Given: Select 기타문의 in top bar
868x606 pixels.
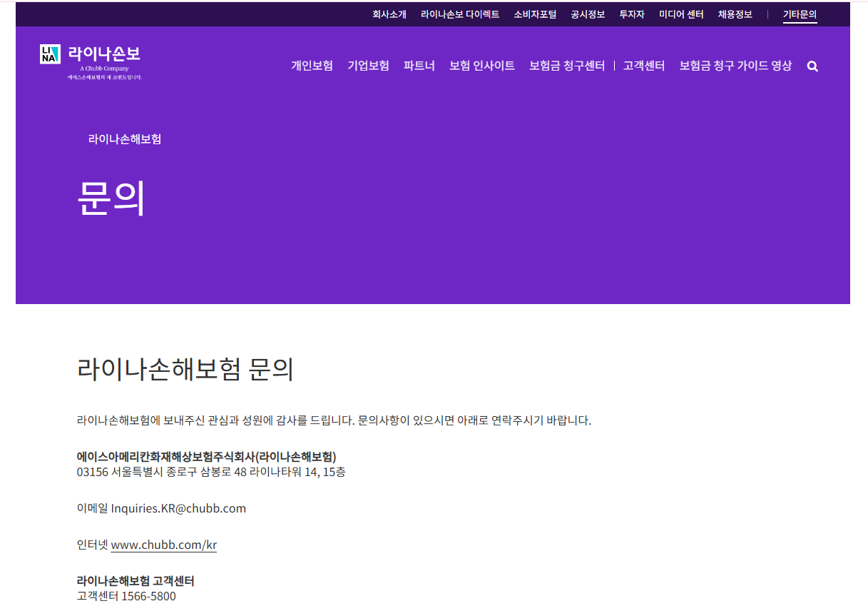Looking at the screenshot, I should click(x=800, y=14).
